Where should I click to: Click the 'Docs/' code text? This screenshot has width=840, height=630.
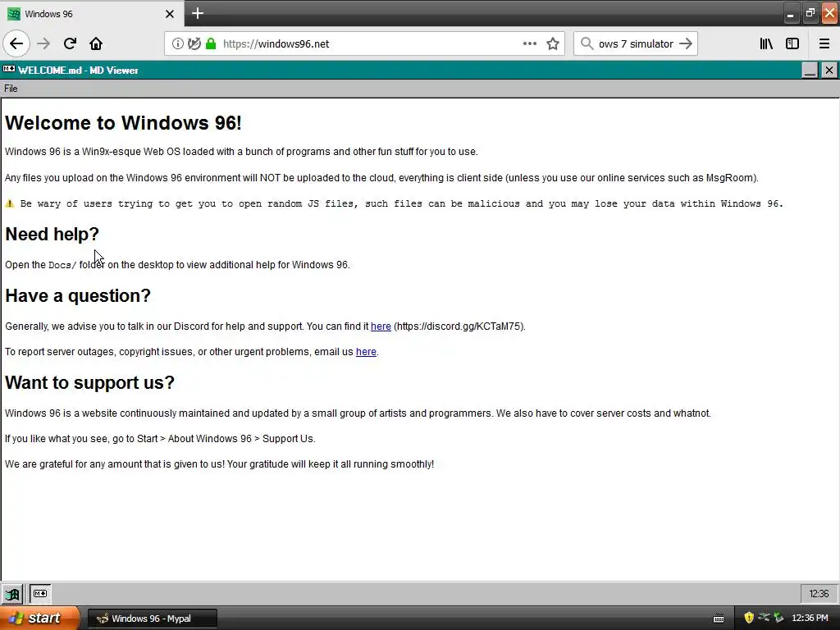point(62,265)
